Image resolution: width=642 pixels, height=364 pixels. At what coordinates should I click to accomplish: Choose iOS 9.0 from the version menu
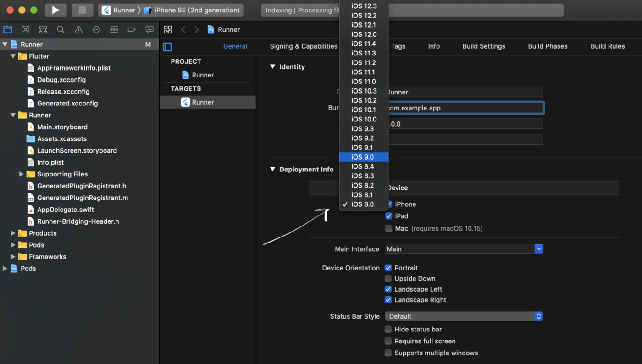pyautogui.click(x=364, y=157)
